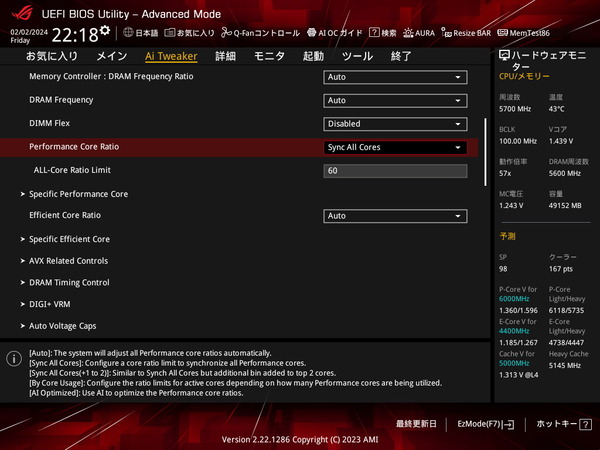Select the Ai Tweaker tab
Viewport: 600px width, 450px height.
coord(171,56)
